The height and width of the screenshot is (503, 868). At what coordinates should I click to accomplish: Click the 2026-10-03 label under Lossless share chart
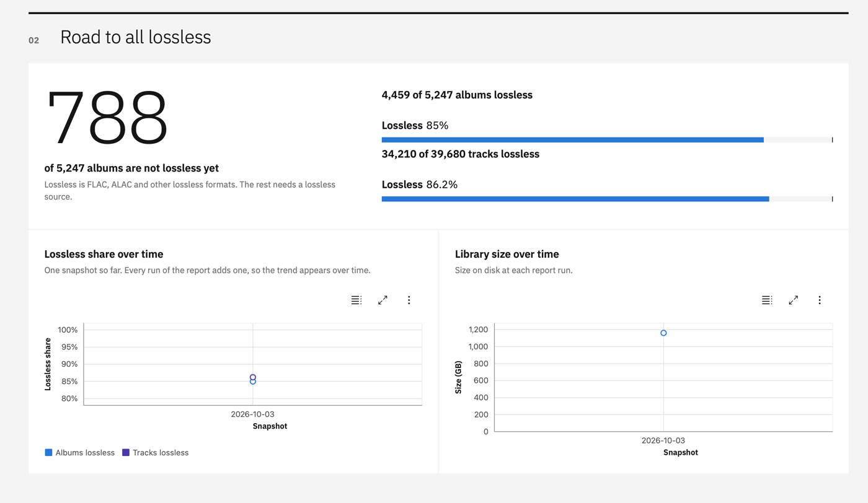click(x=252, y=414)
